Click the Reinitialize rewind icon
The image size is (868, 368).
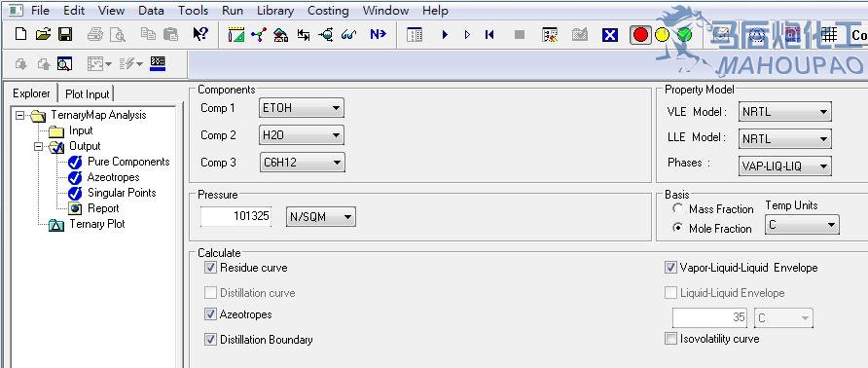point(489,35)
